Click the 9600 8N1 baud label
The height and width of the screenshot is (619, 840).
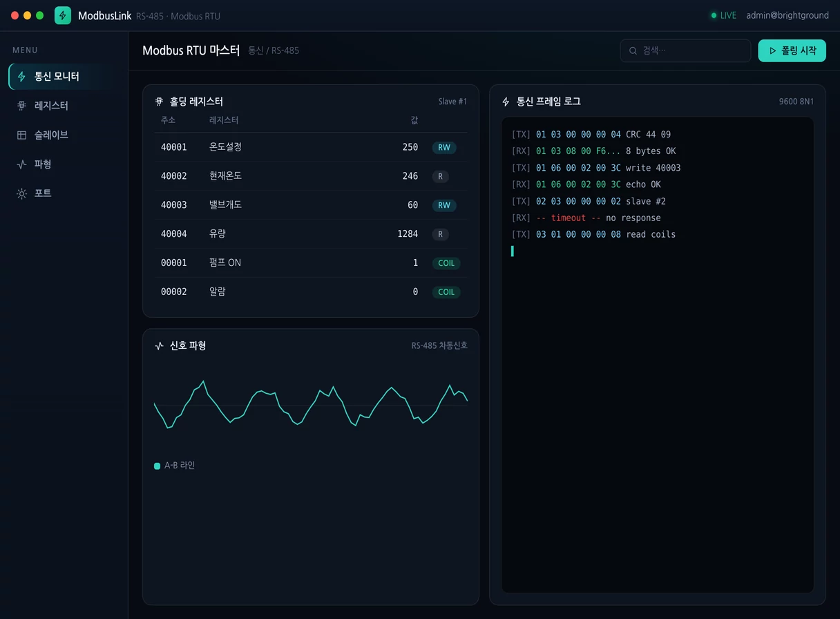(796, 102)
